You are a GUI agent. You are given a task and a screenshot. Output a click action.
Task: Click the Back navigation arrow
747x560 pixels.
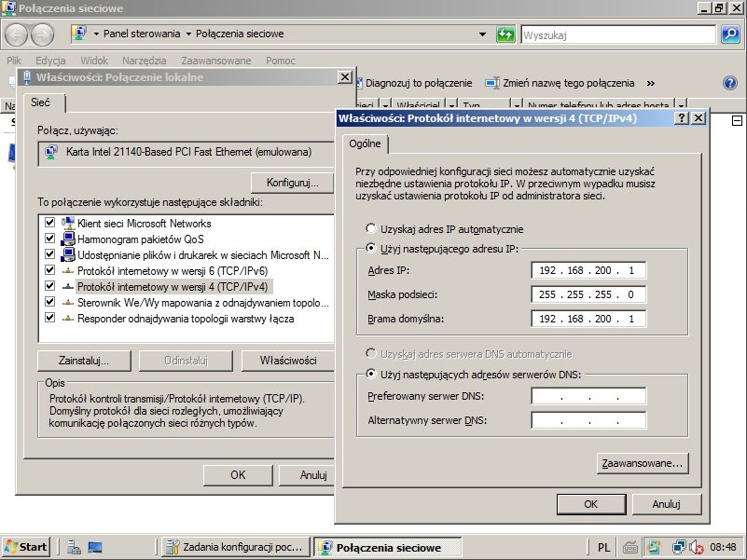[16, 34]
